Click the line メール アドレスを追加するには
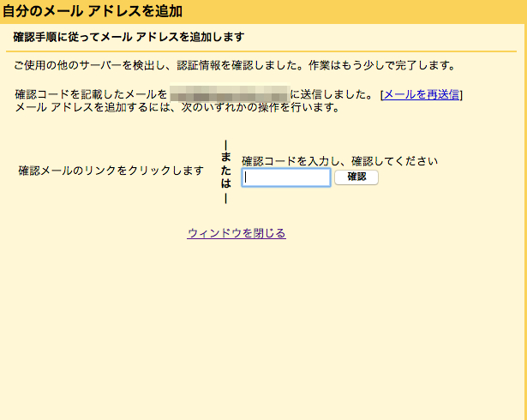The height and width of the screenshot is (420, 527). [177, 108]
